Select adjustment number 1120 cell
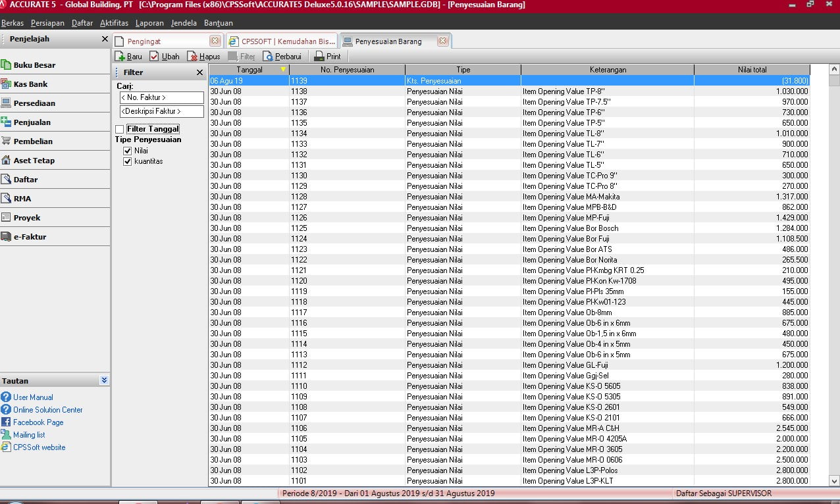840x504 pixels. pos(347,280)
